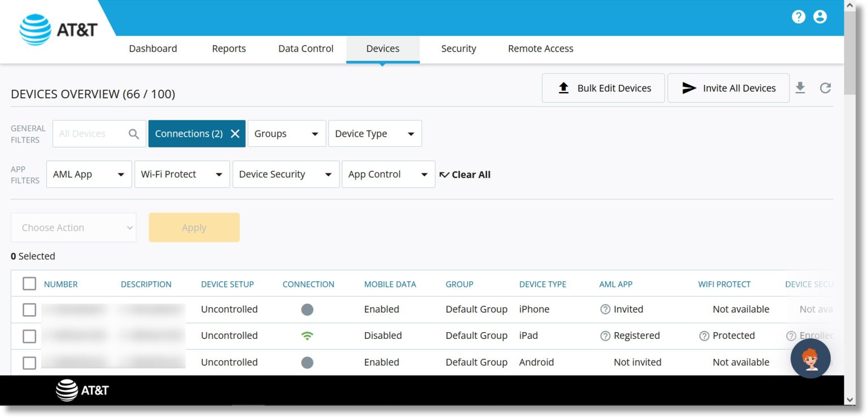Open the help question mark icon
This screenshot has height=418, width=868.
coord(798,17)
